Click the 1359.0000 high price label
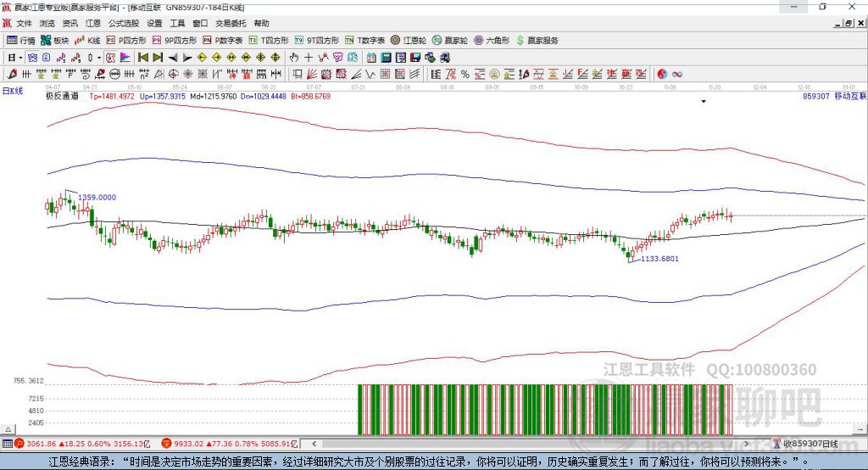This screenshot has height=470, width=868. pos(97,198)
